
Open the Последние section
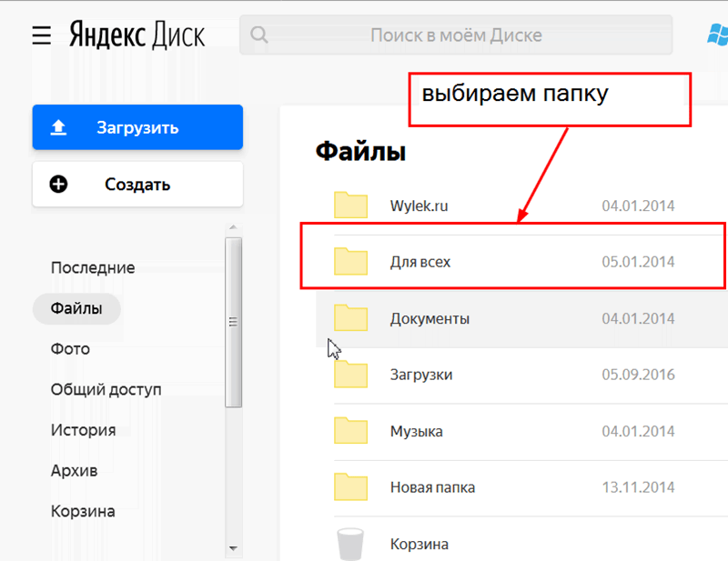click(93, 267)
